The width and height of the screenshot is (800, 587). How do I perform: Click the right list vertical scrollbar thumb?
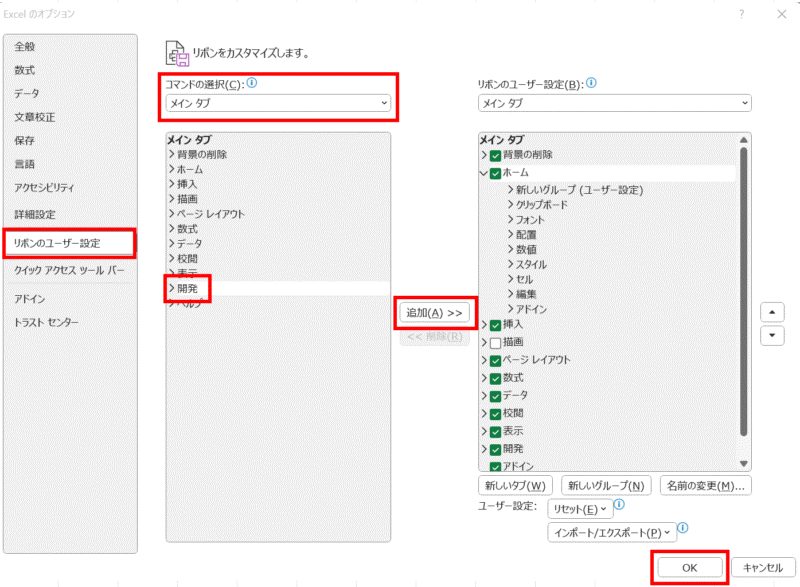744,292
